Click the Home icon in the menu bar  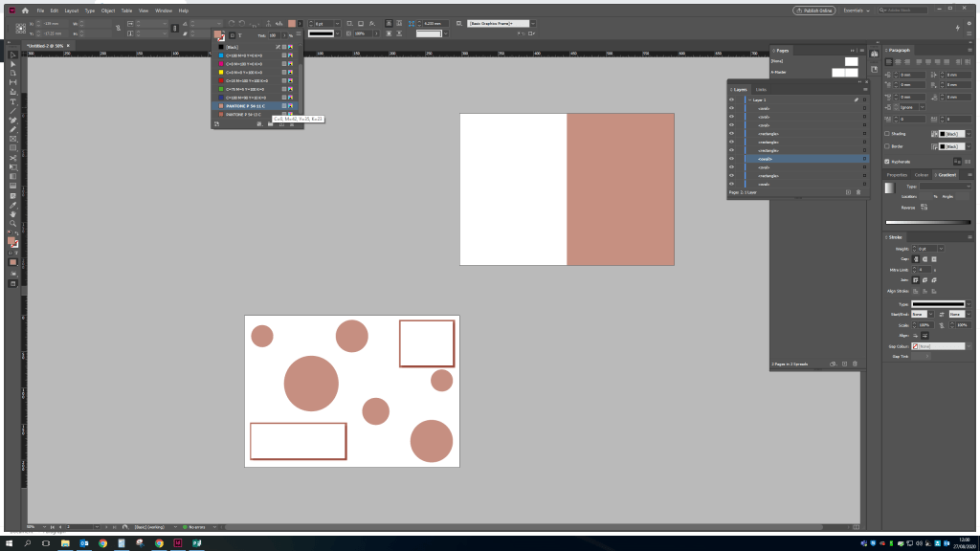tap(25, 11)
